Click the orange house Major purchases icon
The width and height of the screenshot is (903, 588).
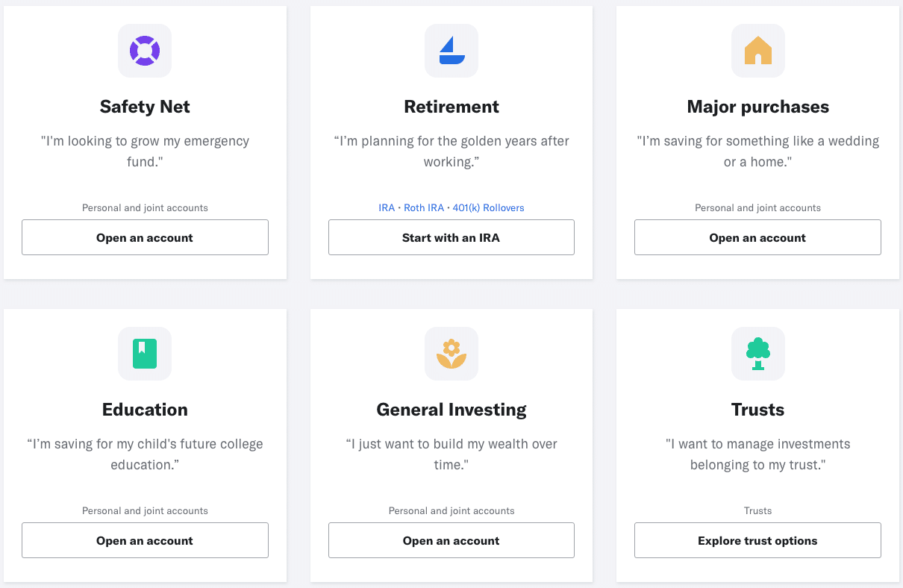pyautogui.click(x=757, y=51)
